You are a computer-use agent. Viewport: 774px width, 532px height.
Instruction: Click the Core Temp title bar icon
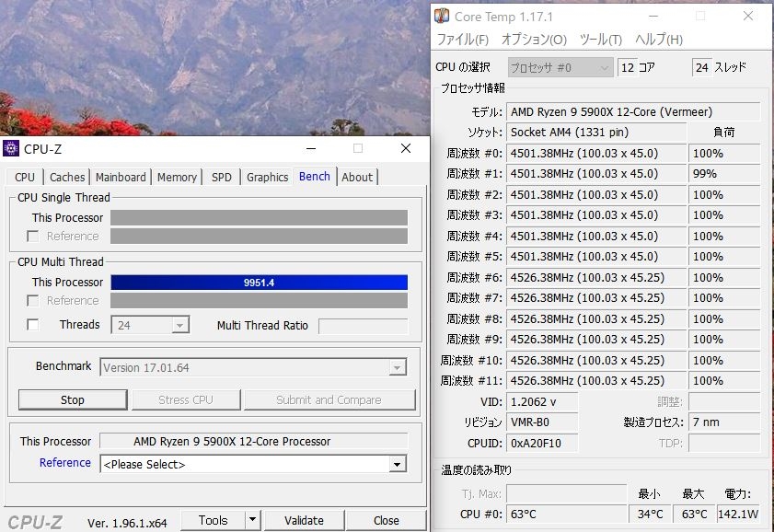pos(441,17)
